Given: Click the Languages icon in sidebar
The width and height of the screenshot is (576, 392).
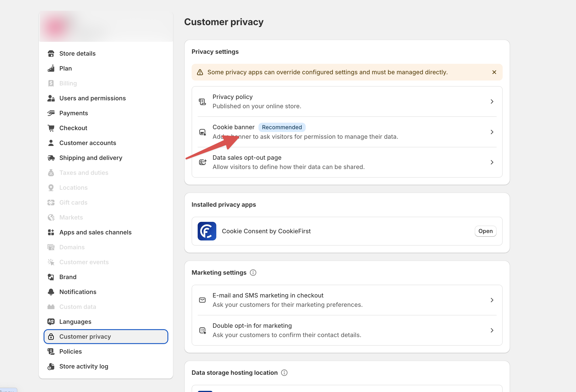Looking at the screenshot, I should [x=51, y=322].
